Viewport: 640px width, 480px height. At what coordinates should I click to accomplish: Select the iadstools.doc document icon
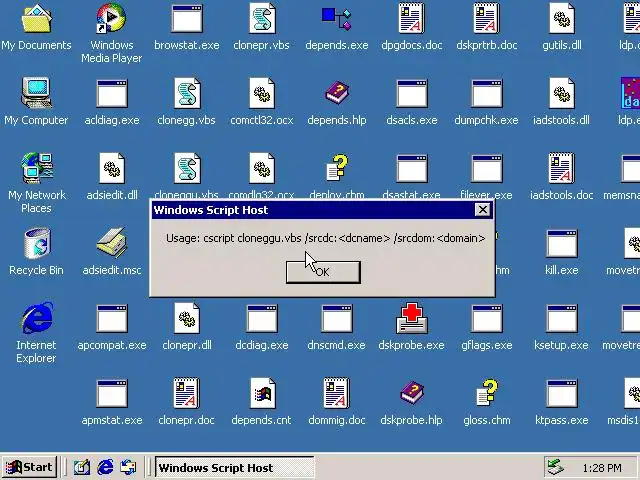coord(562,169)
